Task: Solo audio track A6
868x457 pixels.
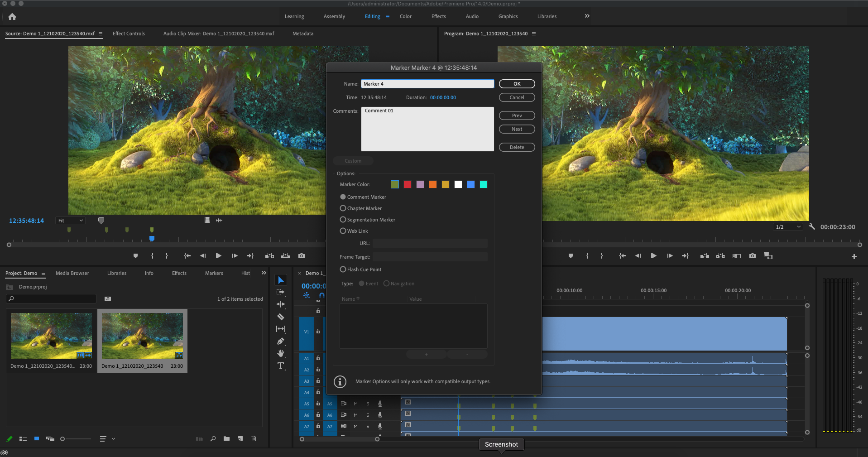Action: 368,415
